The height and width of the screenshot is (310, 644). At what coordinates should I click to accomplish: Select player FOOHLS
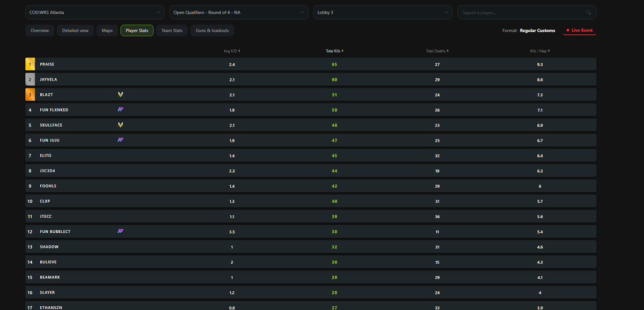coord(48,186)
